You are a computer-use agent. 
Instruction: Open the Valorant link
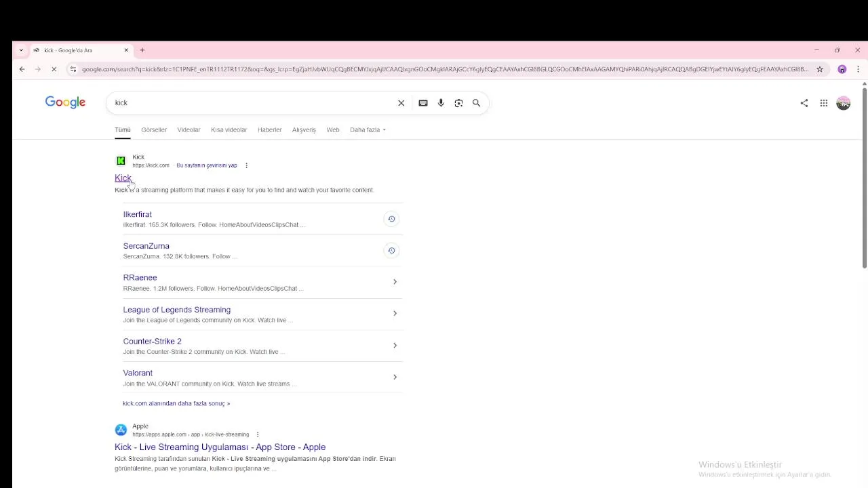(138, 373)
